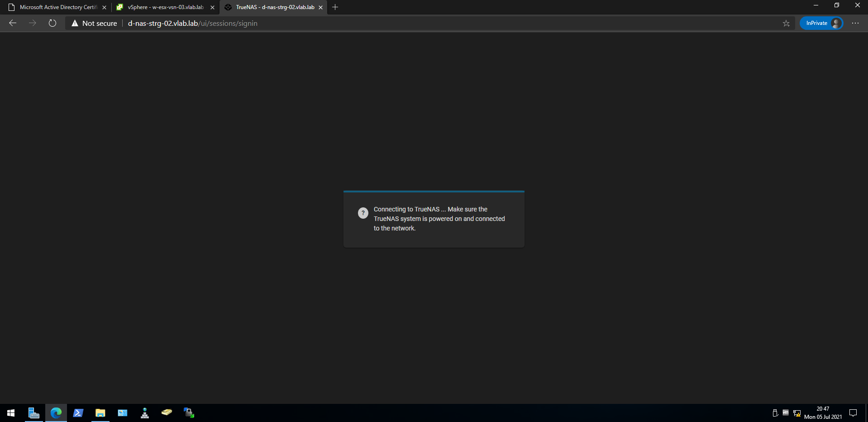
Task: Open the globe and network pyramid taskbar app
Action: (x=145, y=413)
